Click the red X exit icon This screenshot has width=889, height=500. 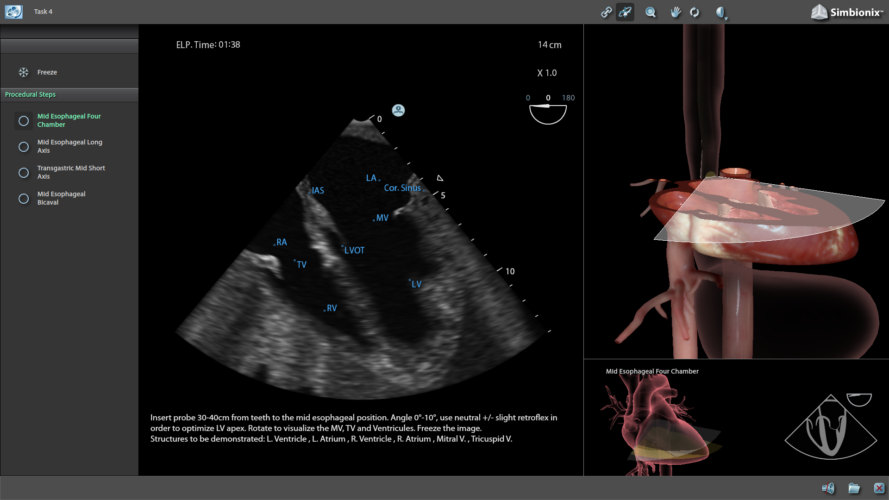[877, 488]
